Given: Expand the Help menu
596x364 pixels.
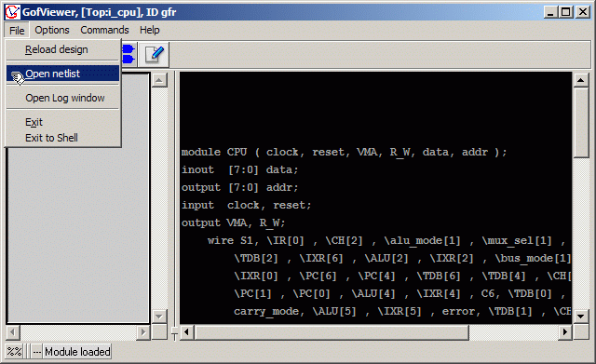Looking at the screenshot, I should 150,30.
